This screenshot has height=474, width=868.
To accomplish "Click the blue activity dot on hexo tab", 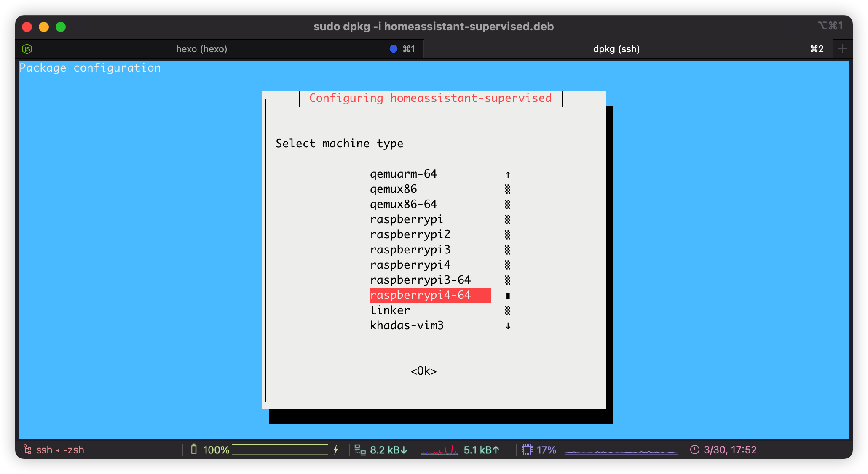I will tap(394, 49).
